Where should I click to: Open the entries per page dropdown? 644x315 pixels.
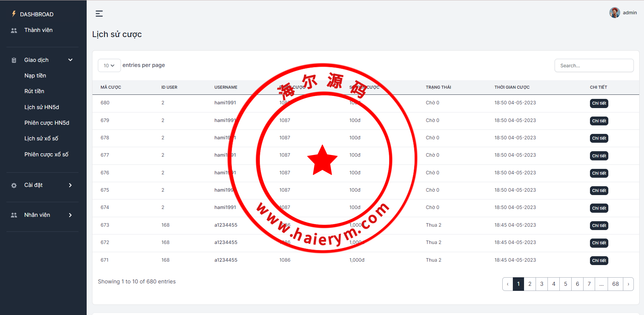click(109, 66)
